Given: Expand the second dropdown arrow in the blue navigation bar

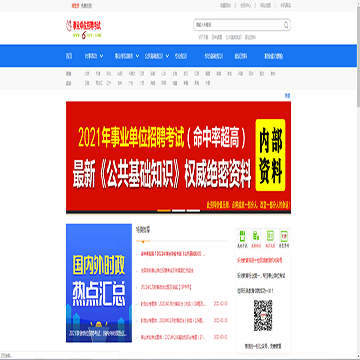Looking at the screenshot, I should pyautogui.click(x=137, y=56).
